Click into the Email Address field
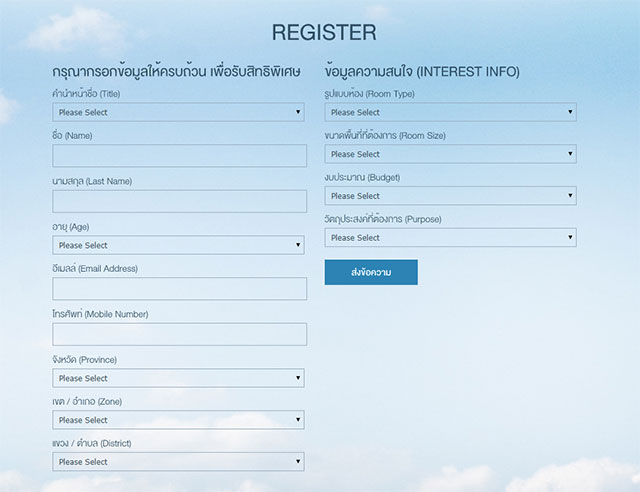The image size is (640, 492). pyautogui.click(x=179, y=289)
